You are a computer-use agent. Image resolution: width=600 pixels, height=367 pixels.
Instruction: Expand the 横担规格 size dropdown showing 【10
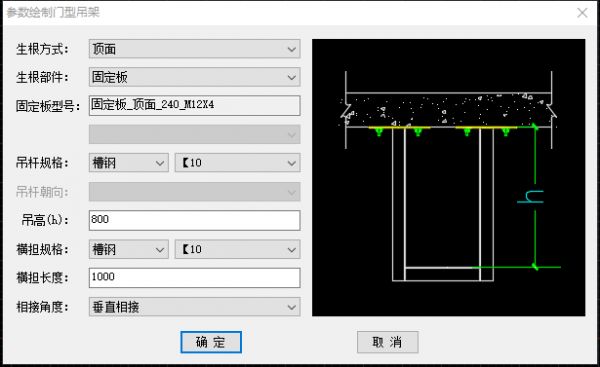tap(238, 250)
